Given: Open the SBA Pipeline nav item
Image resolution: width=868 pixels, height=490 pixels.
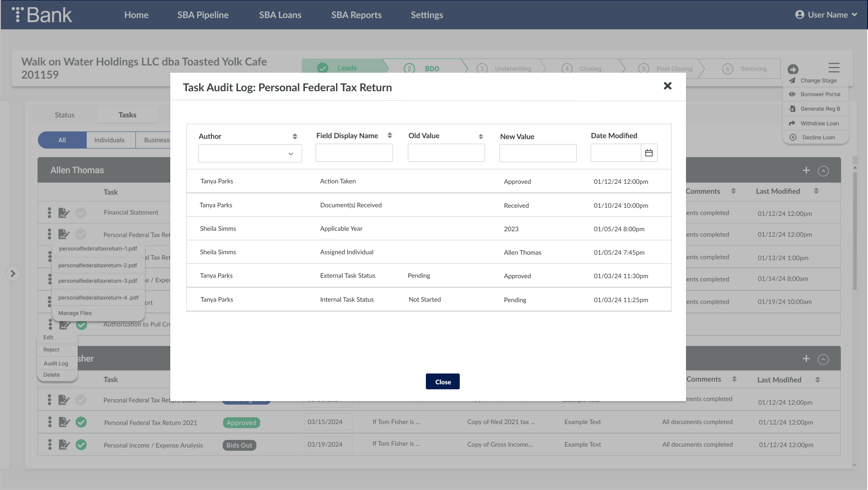Looking at the screenshot, I should click(x=203, y=15).
